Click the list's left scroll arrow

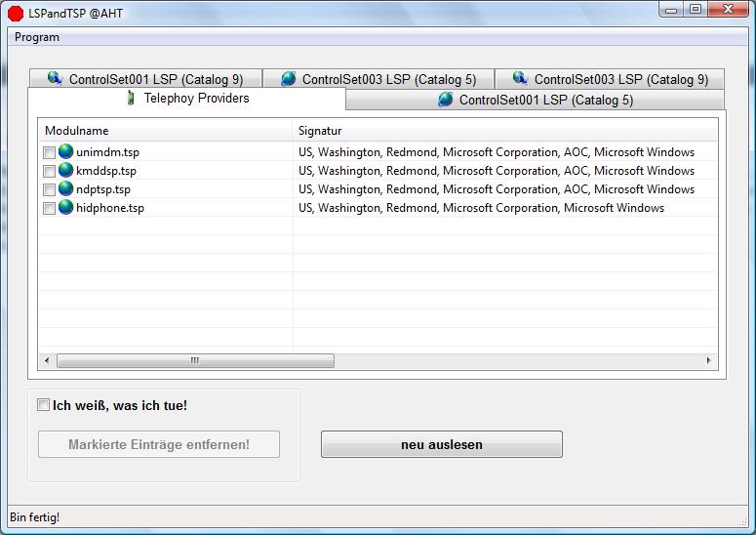point(47,360)
